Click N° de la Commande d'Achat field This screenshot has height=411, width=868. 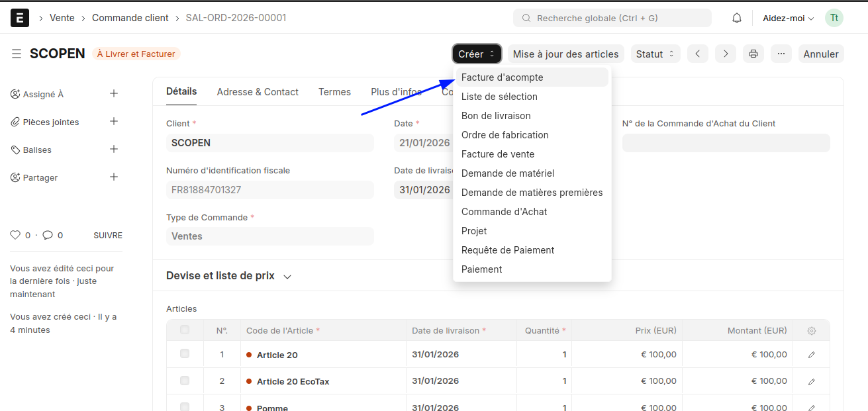pyautogui.click(x=726, y=143)
